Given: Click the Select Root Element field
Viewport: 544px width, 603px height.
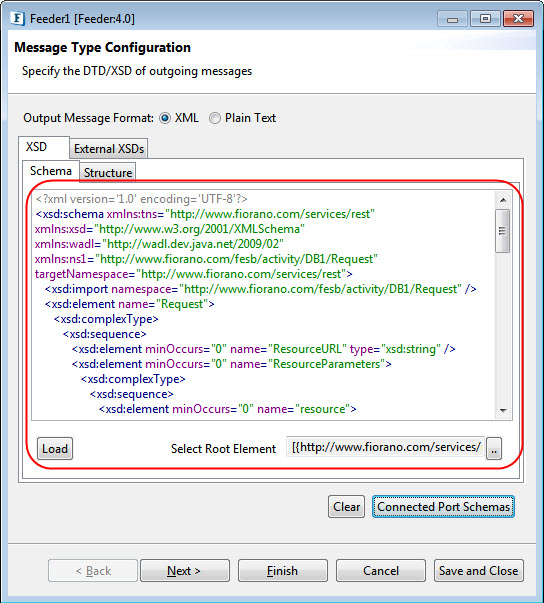Looking at the screenshot, I should coord(386,447).
